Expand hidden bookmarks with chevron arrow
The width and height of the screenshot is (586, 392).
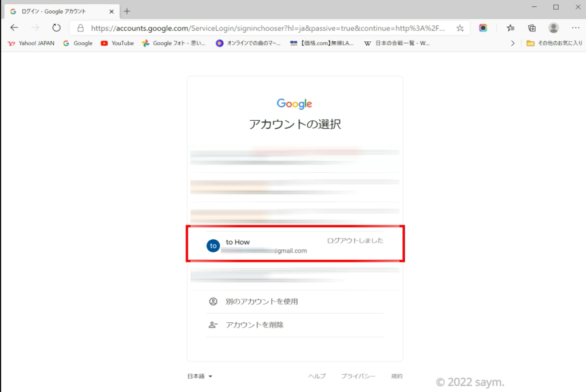click(513, 43)
